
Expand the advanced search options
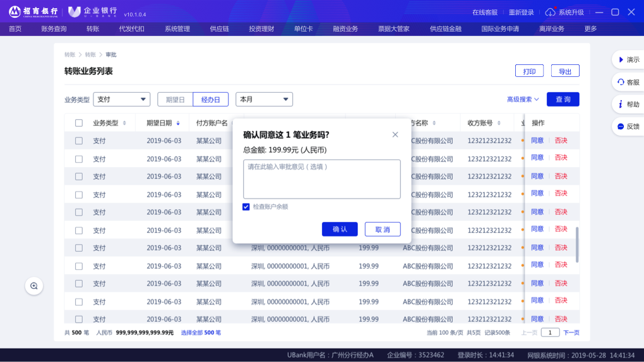[523, 99]
